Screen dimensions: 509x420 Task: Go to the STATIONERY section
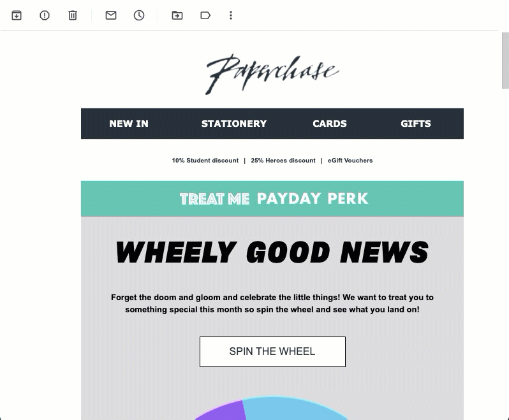click(x=234, y=124)
